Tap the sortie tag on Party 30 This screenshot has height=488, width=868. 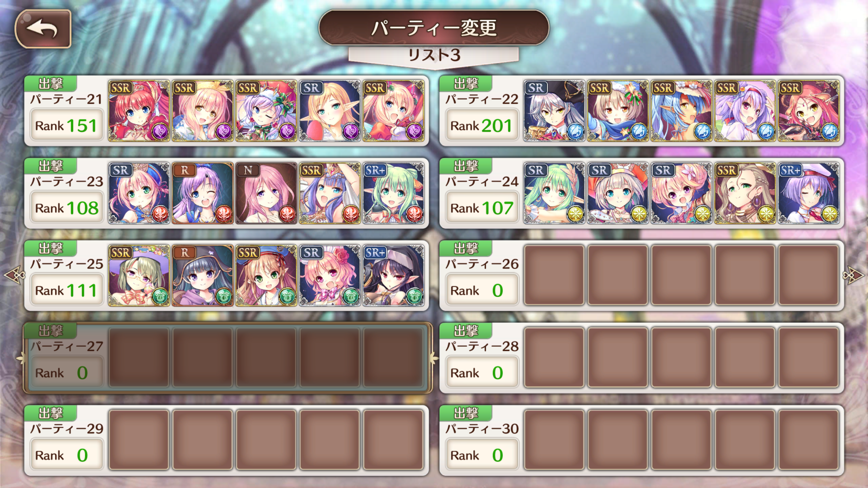[x=466, y=413]
